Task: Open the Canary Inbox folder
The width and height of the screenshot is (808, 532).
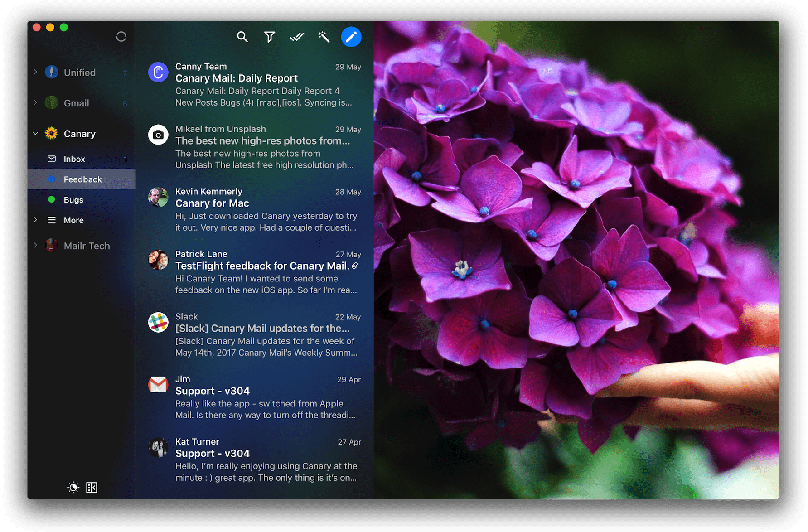Action: click(74, 159)
